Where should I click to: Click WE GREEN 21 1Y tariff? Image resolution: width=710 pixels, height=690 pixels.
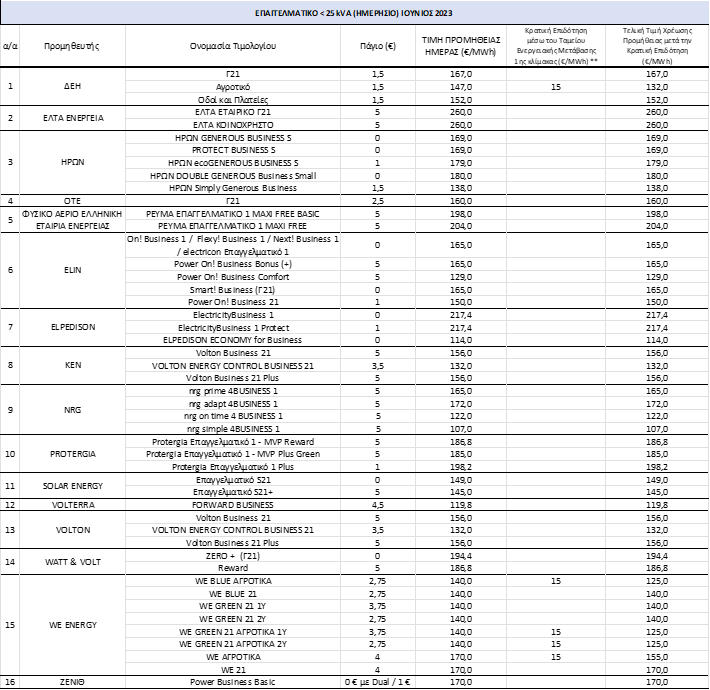click(x=233, y=606)
